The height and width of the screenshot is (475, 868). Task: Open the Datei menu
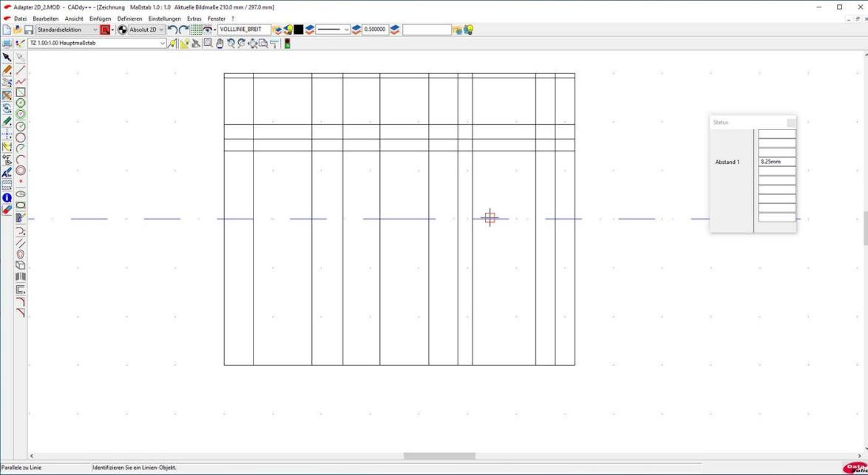[x=20, y=18]
